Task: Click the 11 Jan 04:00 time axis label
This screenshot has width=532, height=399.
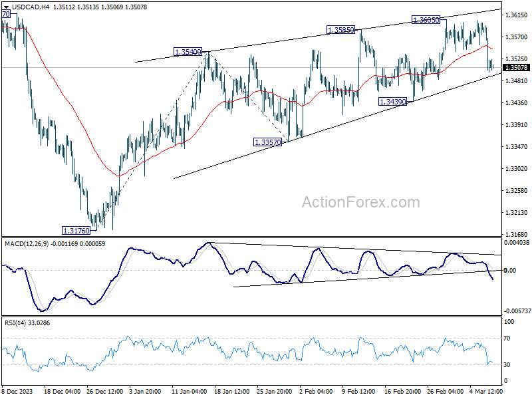Action: coord(189,391)
